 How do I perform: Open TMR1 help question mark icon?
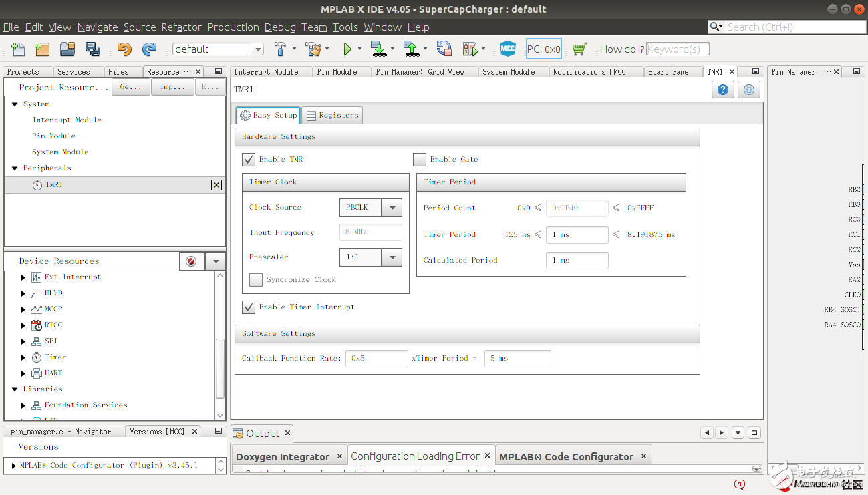(722, 90)
